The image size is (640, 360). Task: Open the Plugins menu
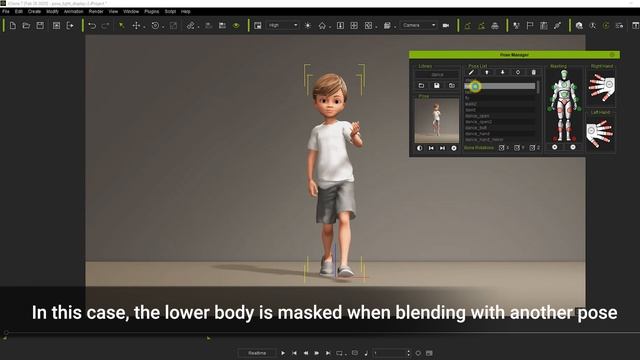pyautogui.click(x=151, y=11)
